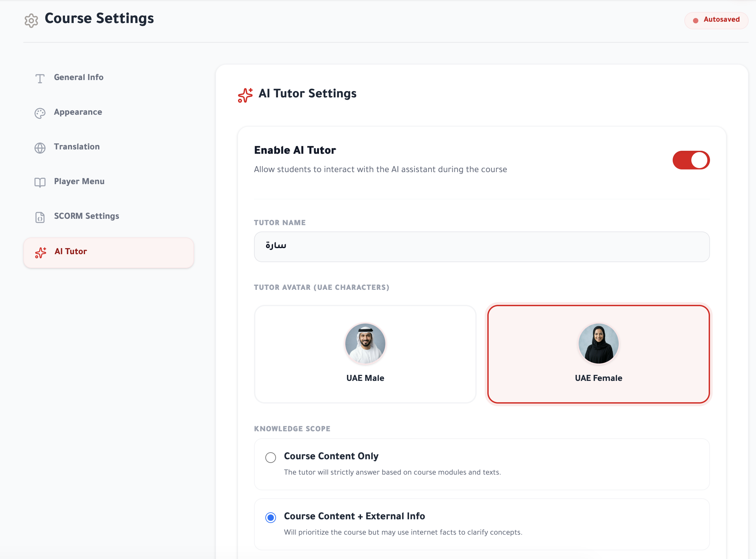Click the TUTOR AVATAR (UAE CHARACTERS) label
The height and width of the screenshot is (559, 756).
tap(322, 287)
